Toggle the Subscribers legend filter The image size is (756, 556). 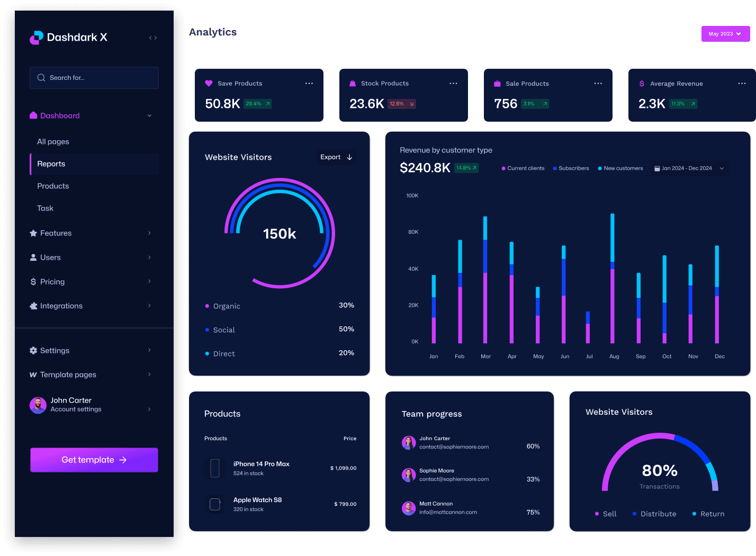click(570, 168)
